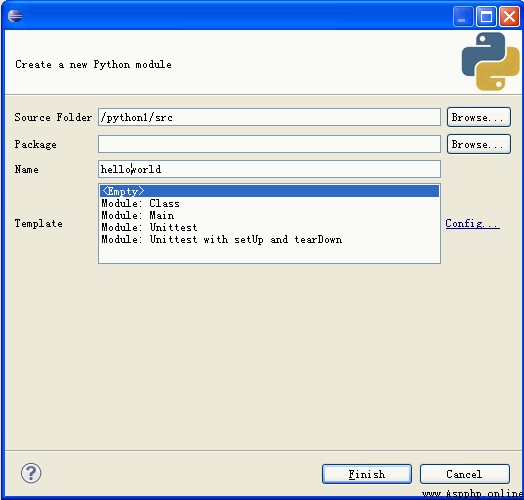The width and height of the screenshot is (524, 500).
Task: Browse for the Source Folder
Action: pyautogui.click(x=479, y=117)
